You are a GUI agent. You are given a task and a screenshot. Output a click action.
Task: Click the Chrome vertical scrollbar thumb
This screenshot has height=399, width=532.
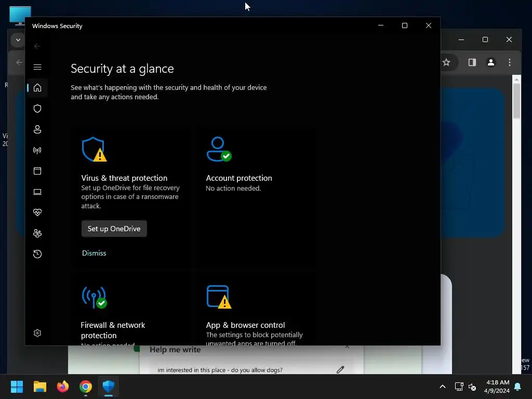[x=516, y=101]
